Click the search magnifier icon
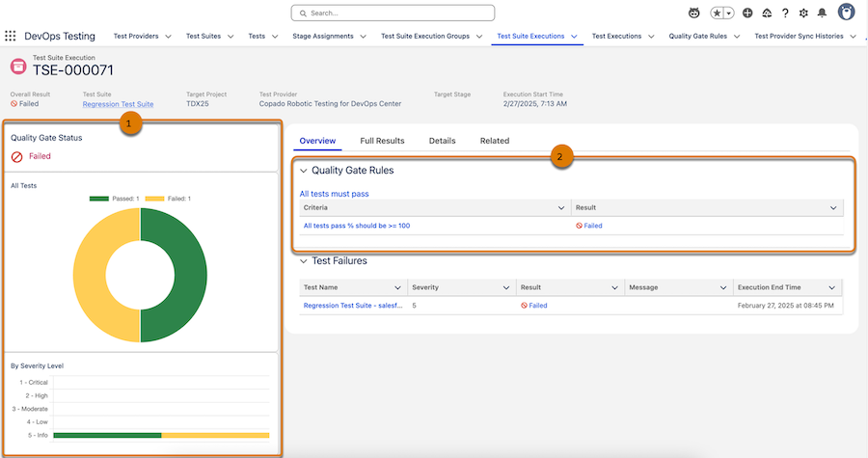The height and width of the screenshot is (458, 868). 303,13
